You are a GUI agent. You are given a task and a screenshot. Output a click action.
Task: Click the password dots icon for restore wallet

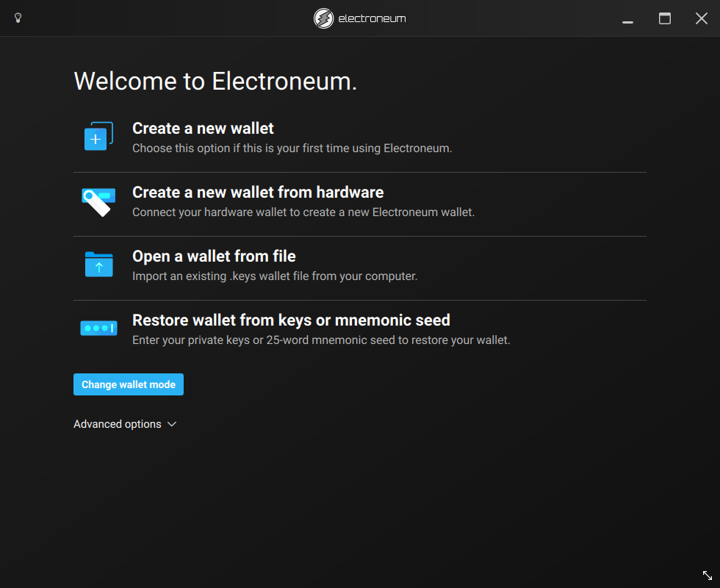pos(98,328)
